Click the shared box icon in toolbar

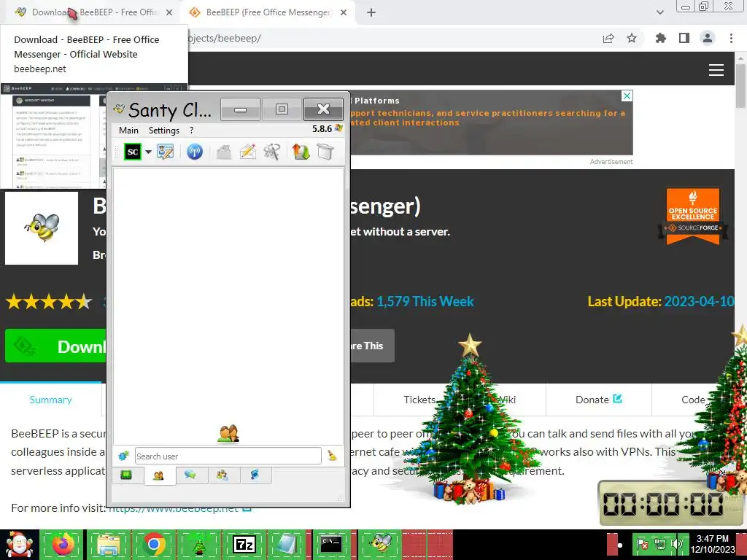point(325,152)
